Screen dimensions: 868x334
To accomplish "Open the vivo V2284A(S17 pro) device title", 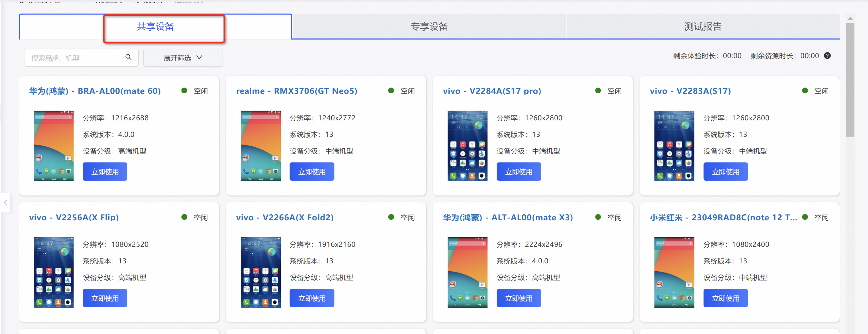I will (x=492, y=91).
